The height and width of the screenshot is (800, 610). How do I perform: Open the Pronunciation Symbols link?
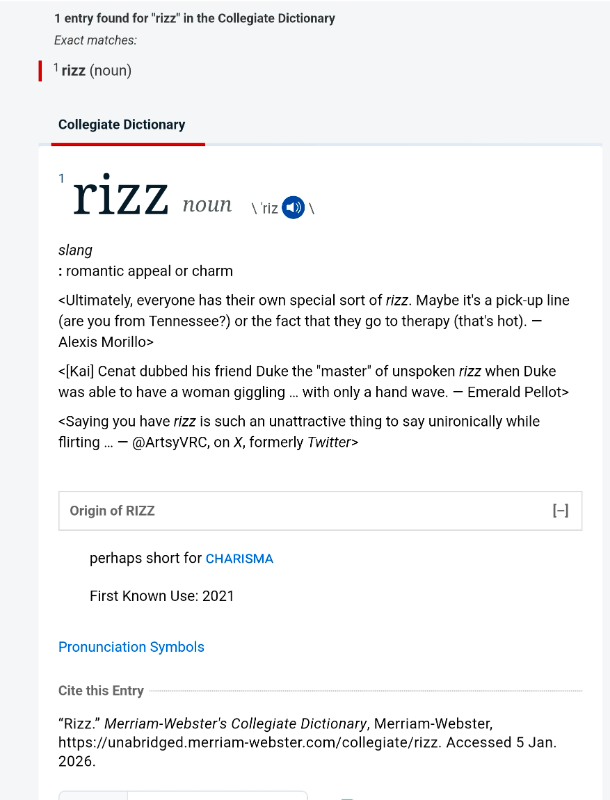131,647
